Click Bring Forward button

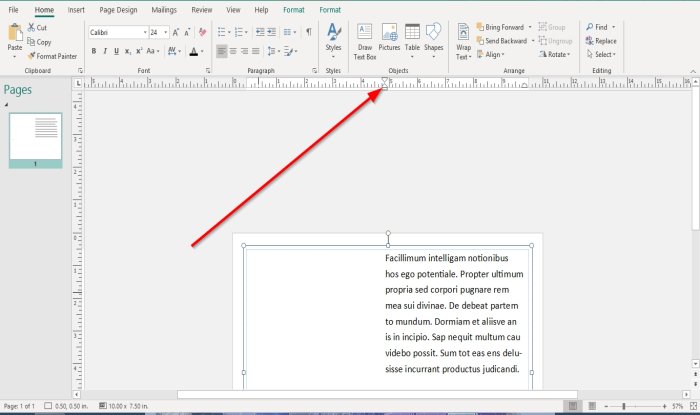pyautogui.click(x=500, y=27)
